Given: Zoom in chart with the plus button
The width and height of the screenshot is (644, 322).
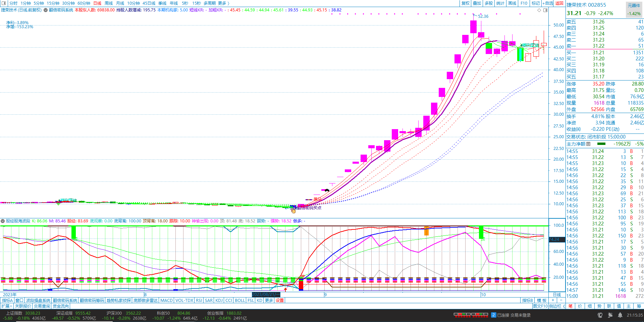Looking at the screenshot, I should pyautogui.click(x=553, y=300).
